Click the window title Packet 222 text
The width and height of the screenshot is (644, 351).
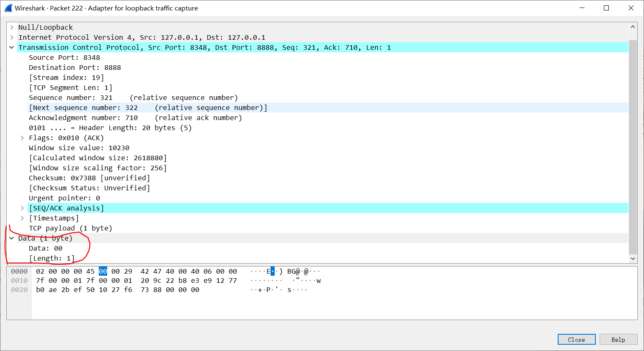pos(67,8)
